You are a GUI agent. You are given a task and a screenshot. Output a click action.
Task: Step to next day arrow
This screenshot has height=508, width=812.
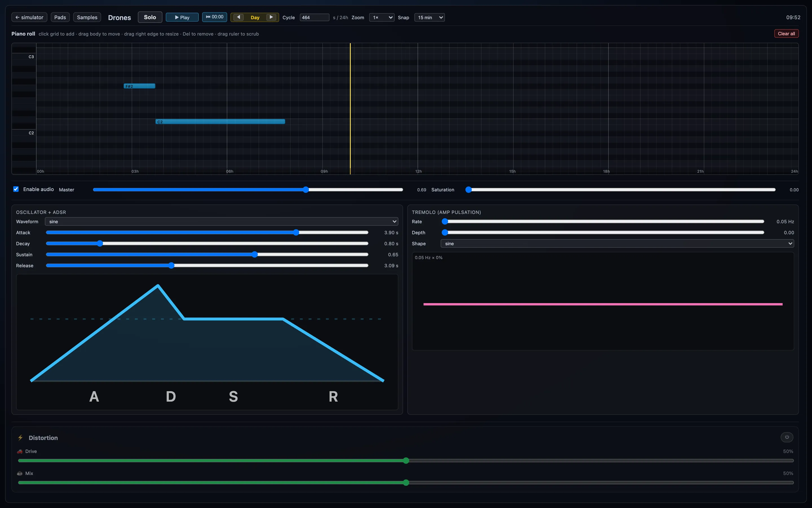pyautogui.click(x=271, y=17)
